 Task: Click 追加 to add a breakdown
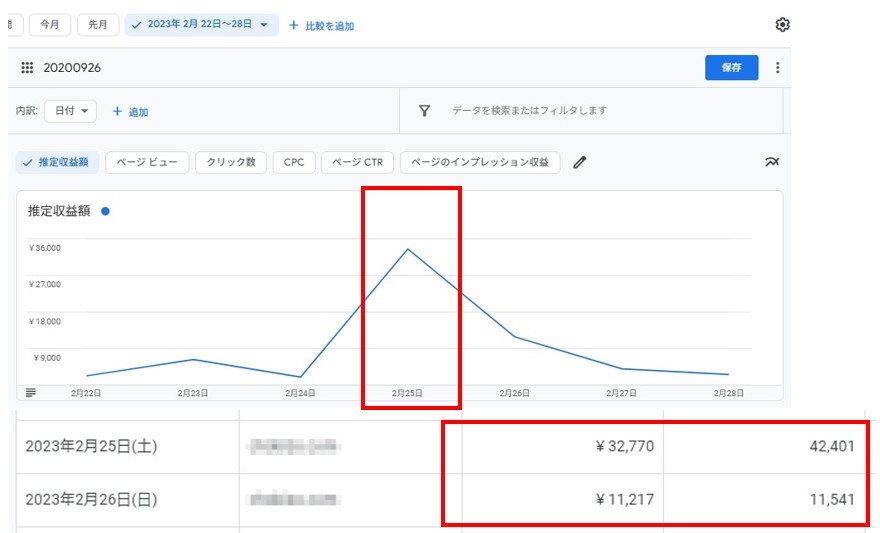(x=130, y=112)
